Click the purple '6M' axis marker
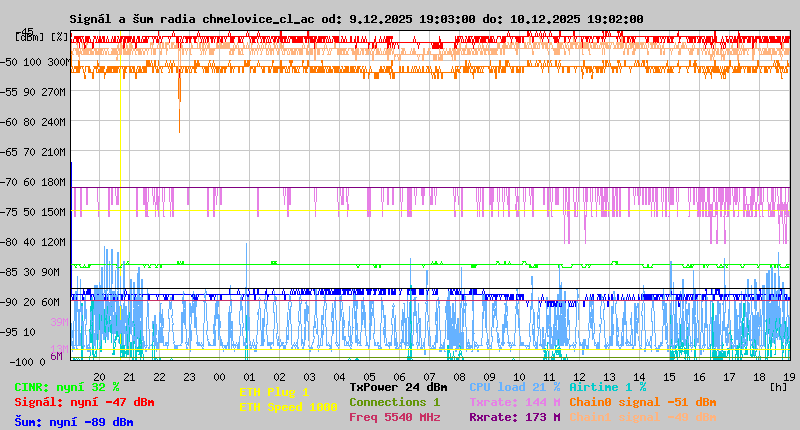Viewport: 800px width, 430px height. pyautogui.click(x=57, y=356)
